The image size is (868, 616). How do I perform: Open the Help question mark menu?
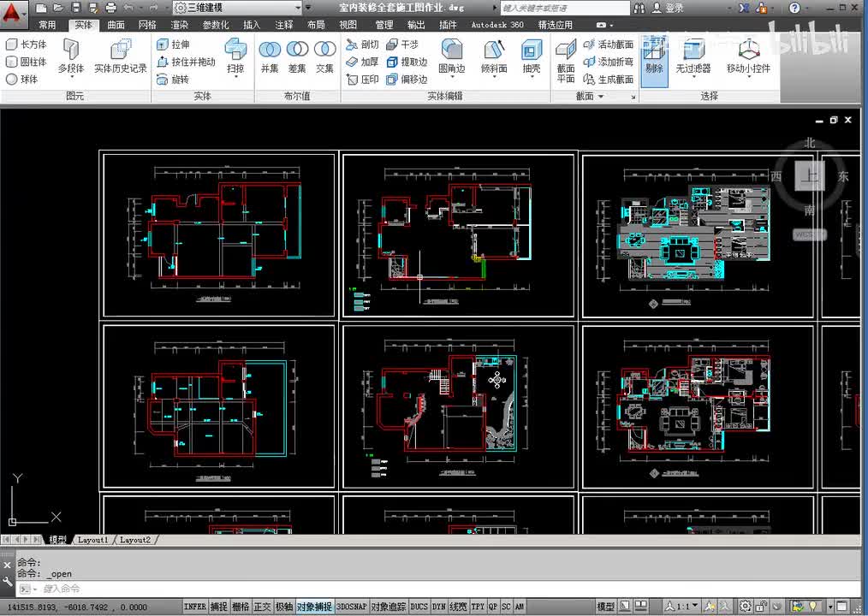pos(794,8)
